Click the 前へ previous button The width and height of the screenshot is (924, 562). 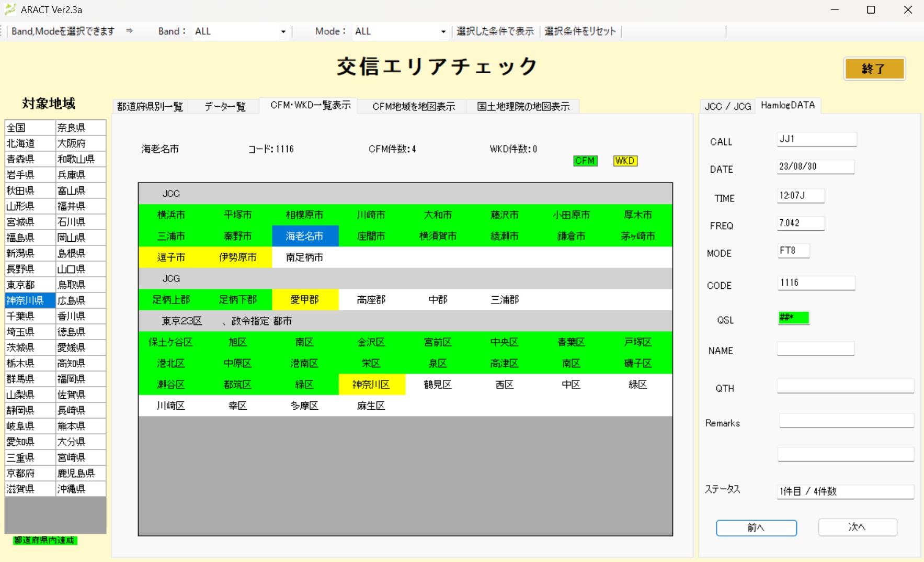756,527
